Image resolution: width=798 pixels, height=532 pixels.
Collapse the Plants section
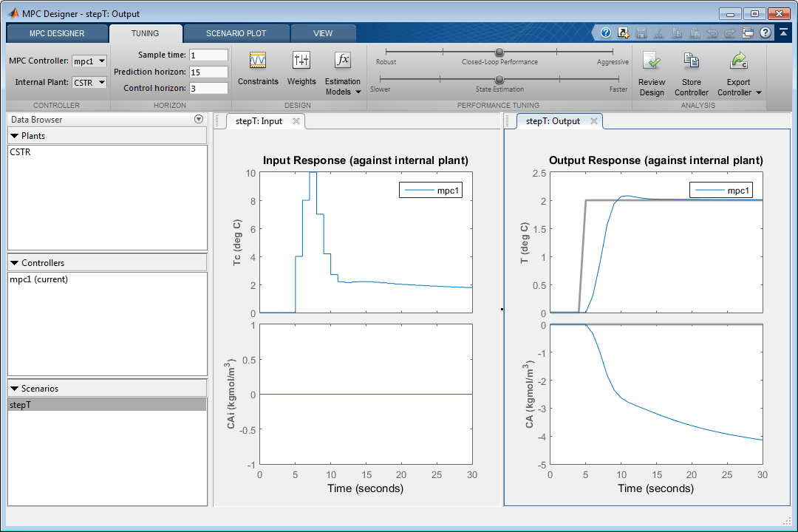15,136
